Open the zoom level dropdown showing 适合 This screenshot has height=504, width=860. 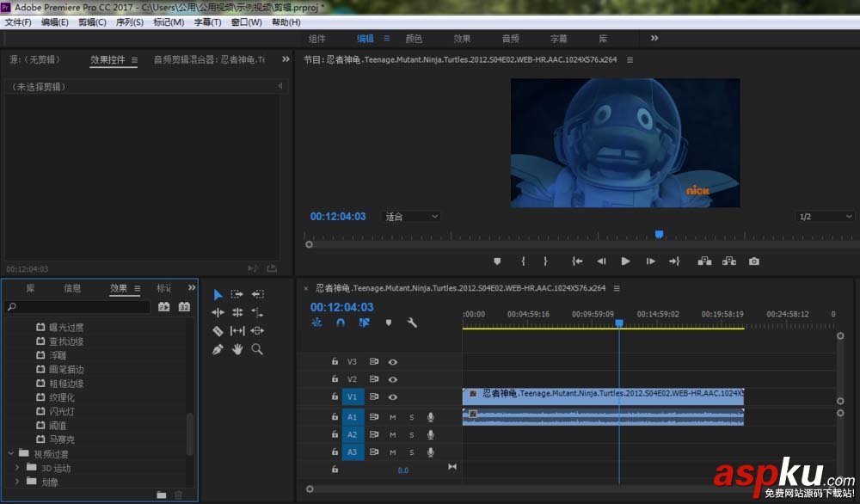pos(411,217)
